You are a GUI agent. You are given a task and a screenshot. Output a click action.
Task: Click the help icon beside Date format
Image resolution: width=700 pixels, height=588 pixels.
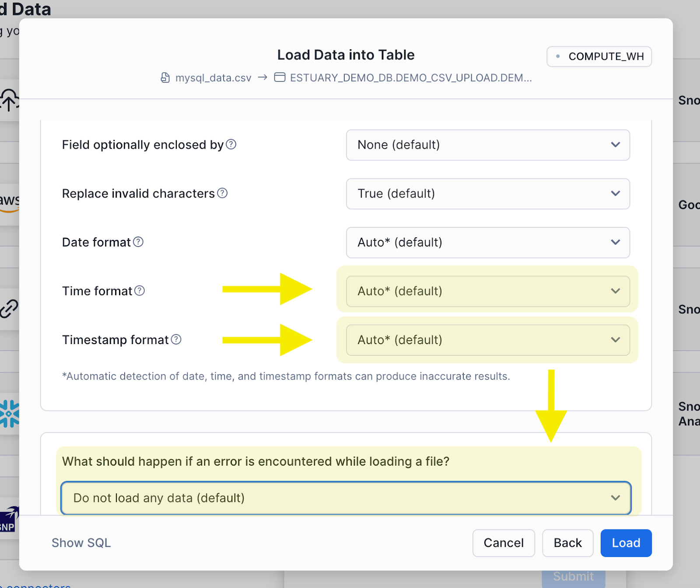139,242
